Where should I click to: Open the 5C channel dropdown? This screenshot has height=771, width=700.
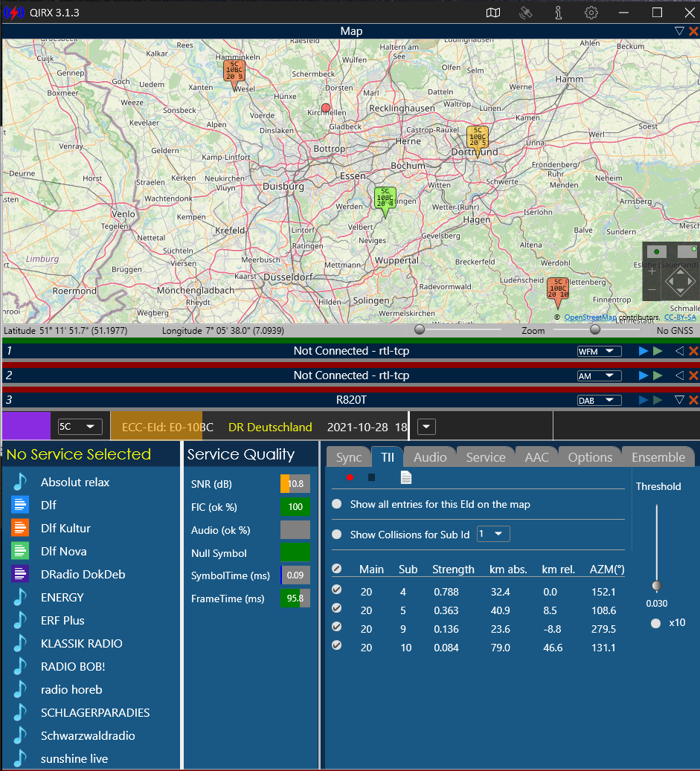[x=80, y=427]
